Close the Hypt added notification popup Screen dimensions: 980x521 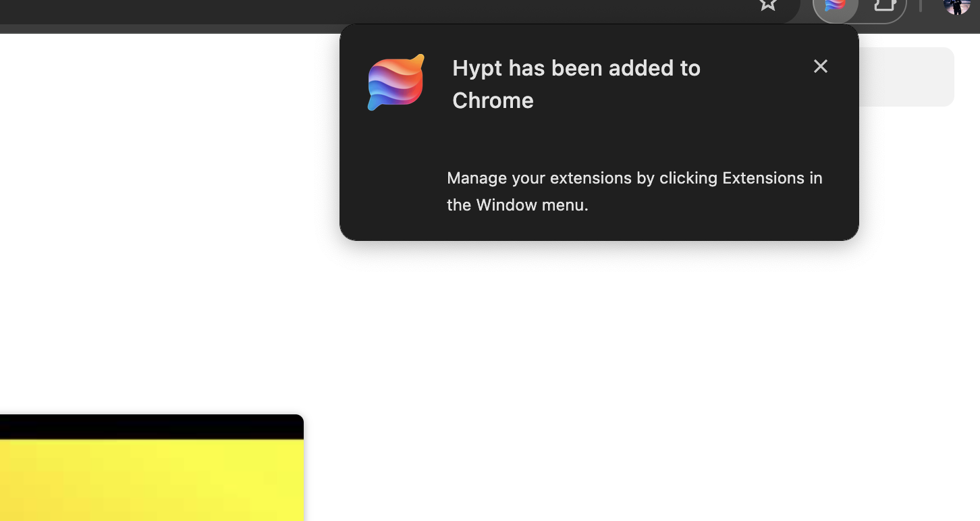pos(820,66)
